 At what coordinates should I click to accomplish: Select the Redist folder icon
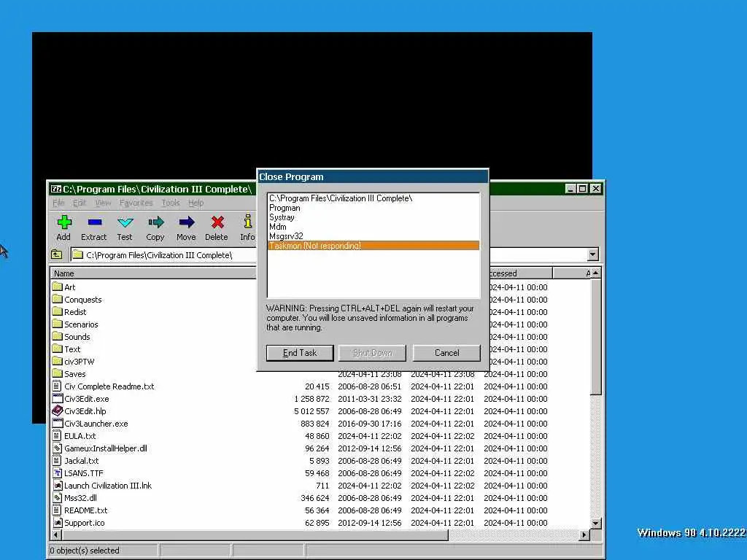click(57, 311)
